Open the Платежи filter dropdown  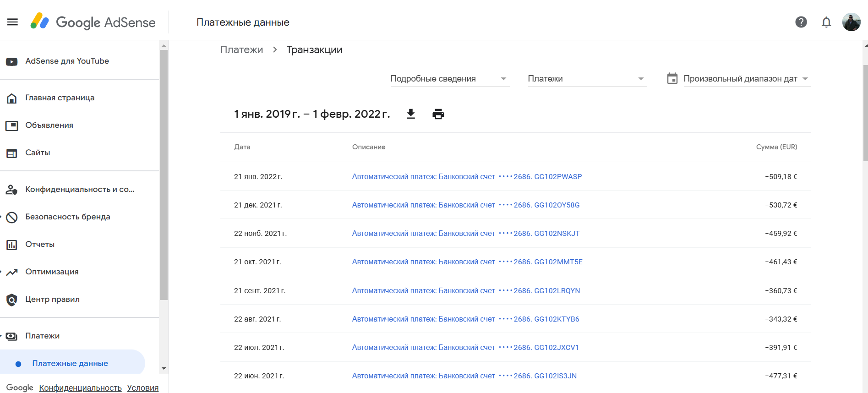587,79
